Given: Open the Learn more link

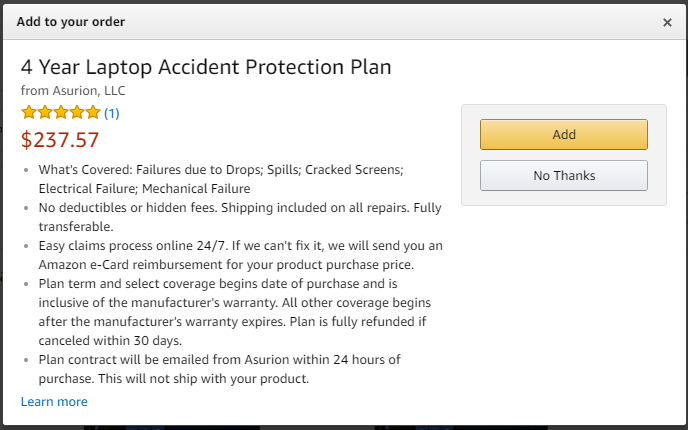Looking at the screenshot, I should point(54,402).
